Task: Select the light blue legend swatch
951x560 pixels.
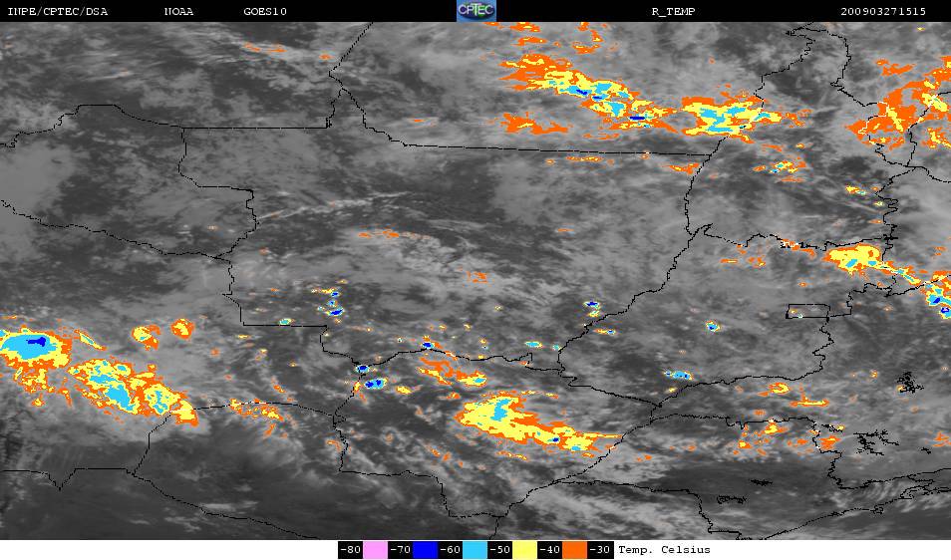Action: pyautogui.click(x=475, y=550)
